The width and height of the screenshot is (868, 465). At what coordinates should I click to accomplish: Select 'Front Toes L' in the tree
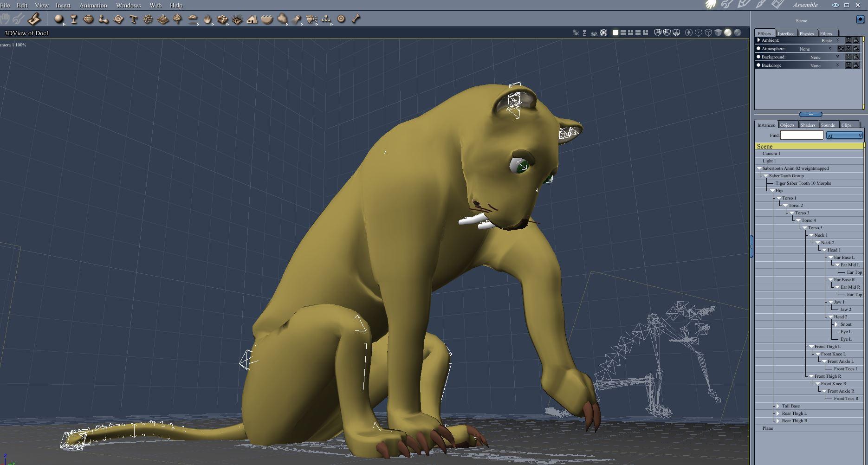[x=846, y=369]
